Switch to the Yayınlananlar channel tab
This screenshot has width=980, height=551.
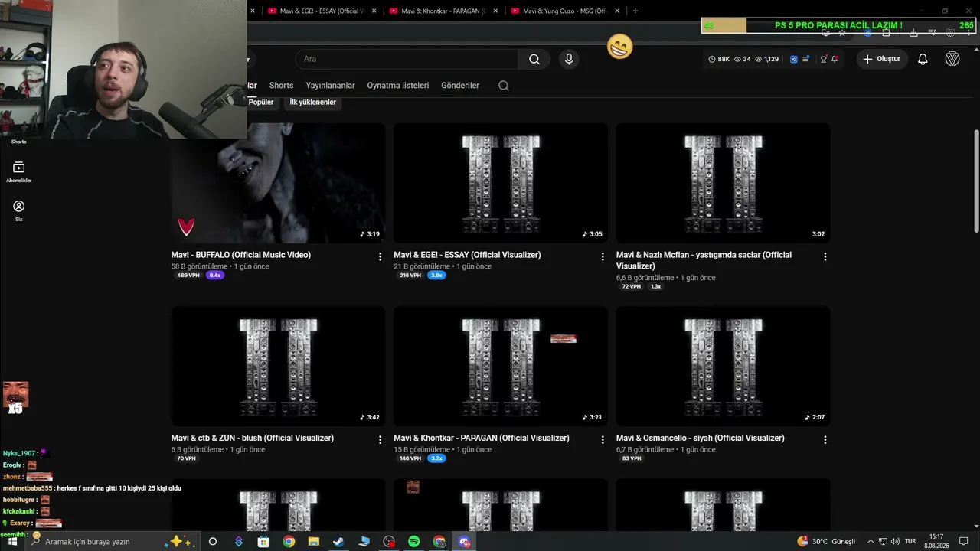pyautogui.click(x=330, y=86)
